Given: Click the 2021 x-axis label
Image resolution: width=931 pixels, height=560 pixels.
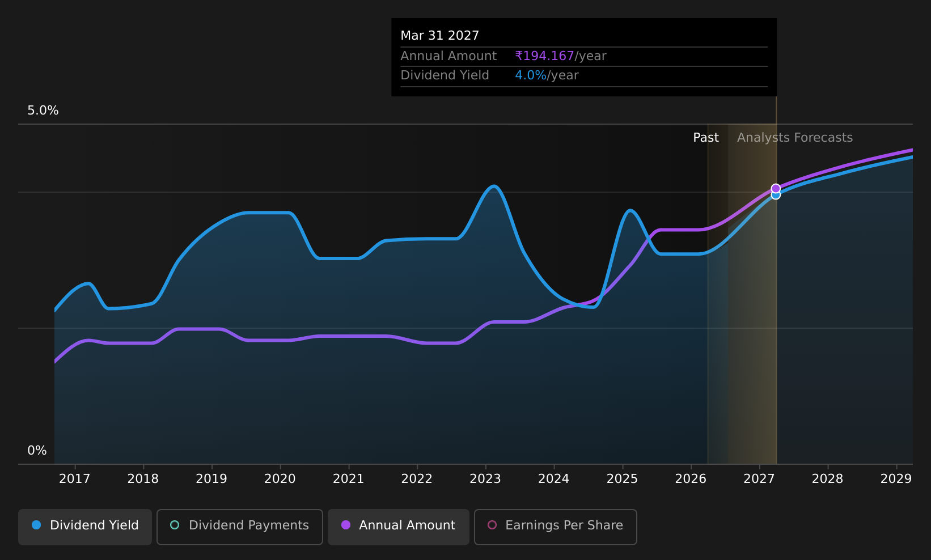Looking at the screenshot, I should (349, 479).
